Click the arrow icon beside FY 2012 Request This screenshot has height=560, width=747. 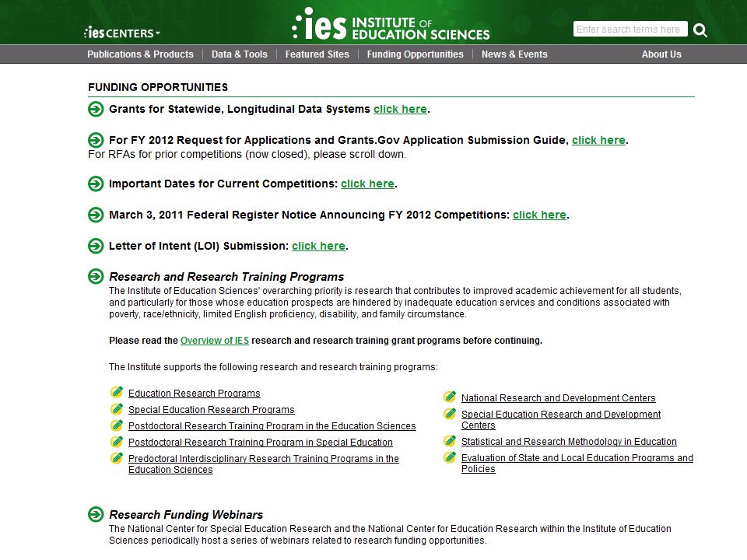96,140
